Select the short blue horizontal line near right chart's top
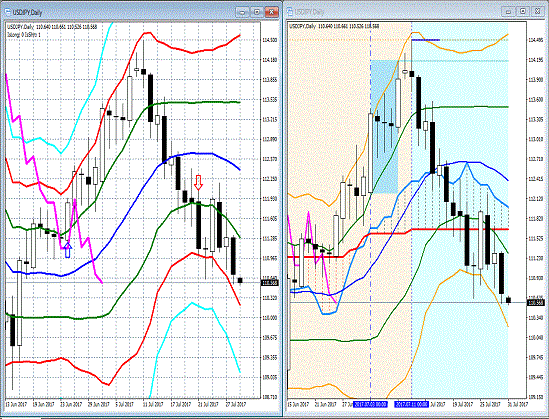 point(426,40)
